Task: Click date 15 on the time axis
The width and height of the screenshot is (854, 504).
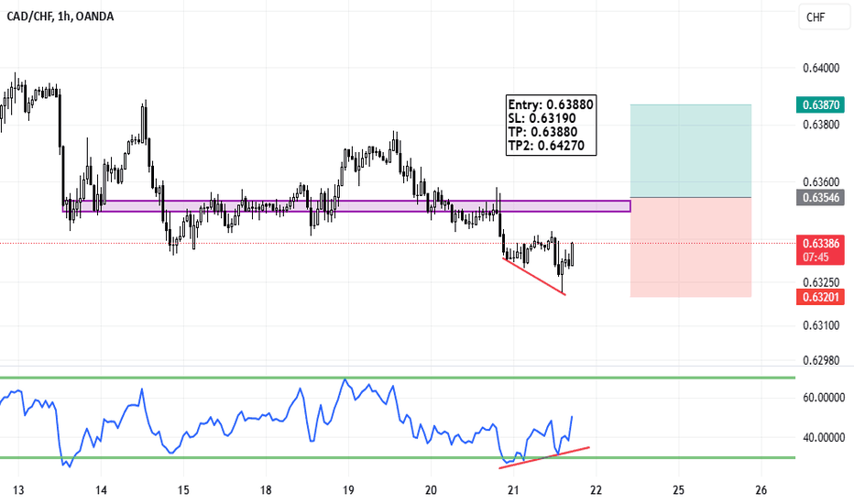Action: (x=183, y=490)
